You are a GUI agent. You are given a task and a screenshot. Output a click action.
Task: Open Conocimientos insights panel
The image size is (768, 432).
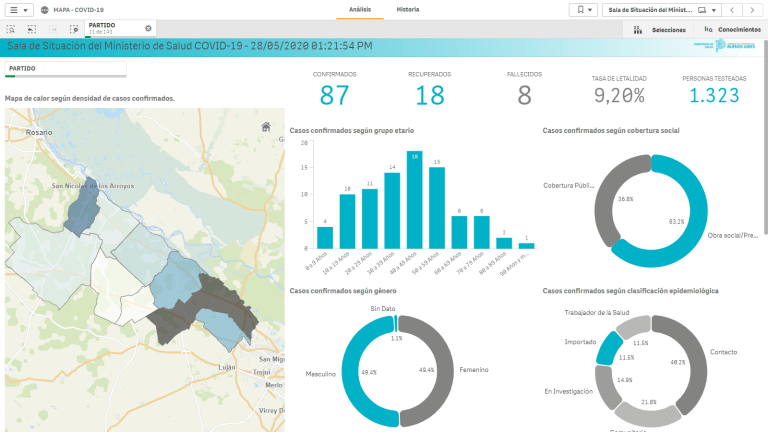(x=732, y=30)
